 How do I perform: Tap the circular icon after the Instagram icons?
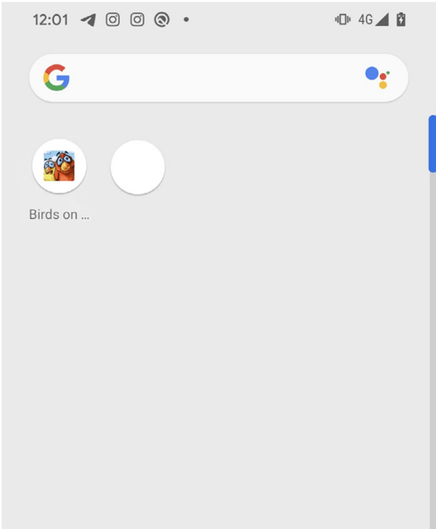[162, 20]
